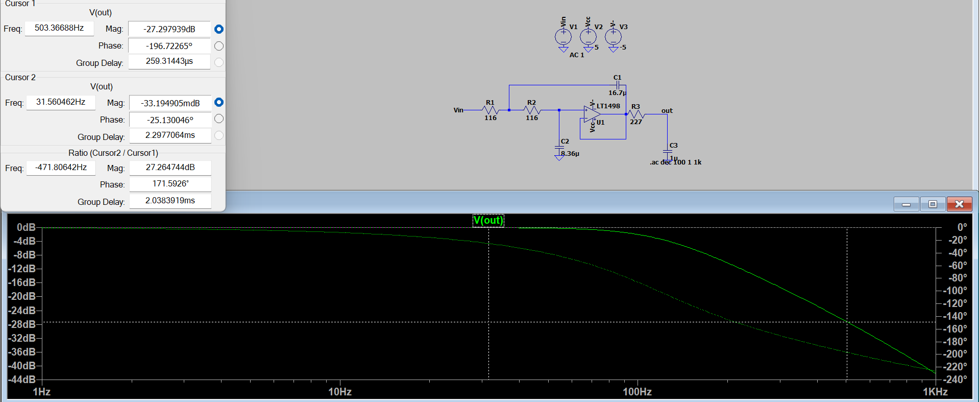This screenshot has height=402, width=980.
Task: Click Cursor 1 Group Delay field 259.31443µs
Action: tap(169, 61)
